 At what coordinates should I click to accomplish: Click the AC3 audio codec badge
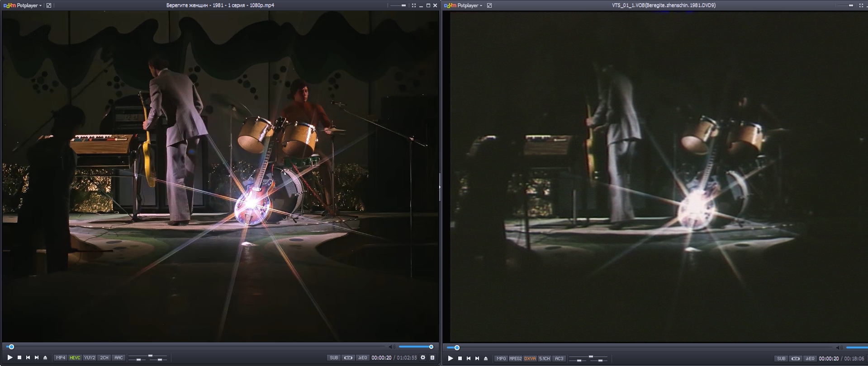coord(559,358)
